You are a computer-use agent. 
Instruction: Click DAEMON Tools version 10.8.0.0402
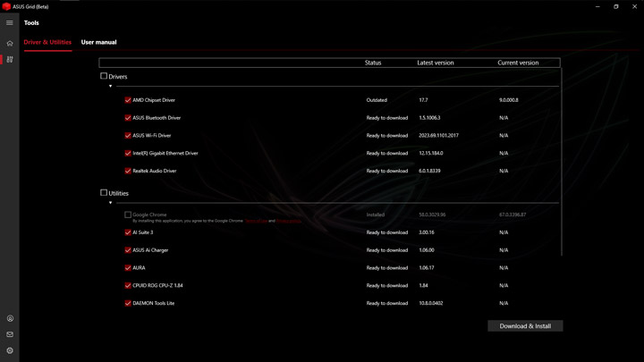[431, 303]
